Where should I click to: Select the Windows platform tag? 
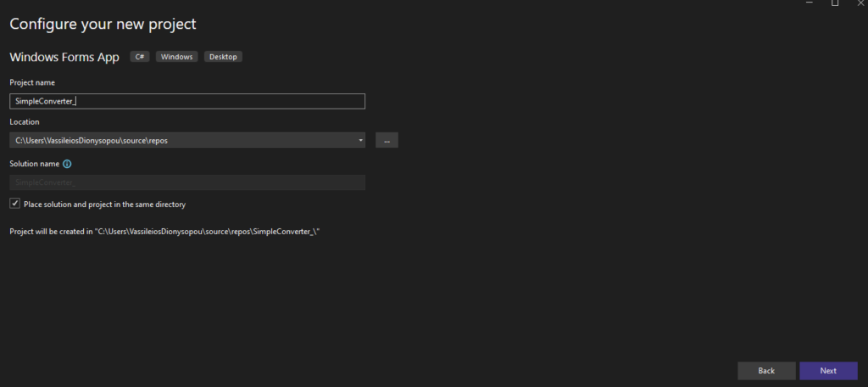[x=176, y=57]
